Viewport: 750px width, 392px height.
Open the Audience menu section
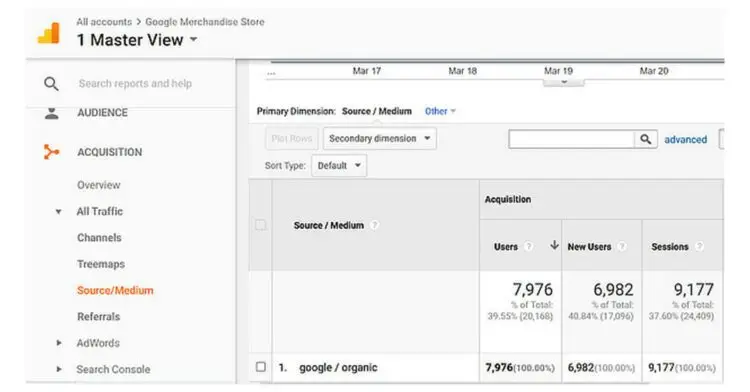click(102, 113)
